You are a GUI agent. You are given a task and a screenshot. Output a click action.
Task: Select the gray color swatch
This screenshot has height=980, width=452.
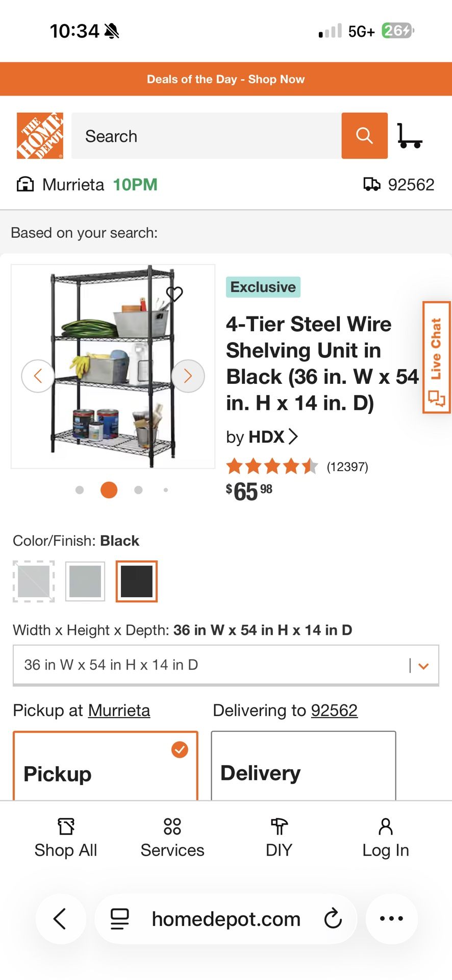click(x=85, y=581)
